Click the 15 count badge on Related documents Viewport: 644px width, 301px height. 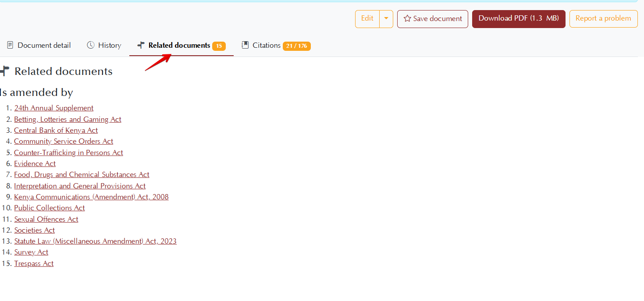pyautogui.click(x=219, y=46)
